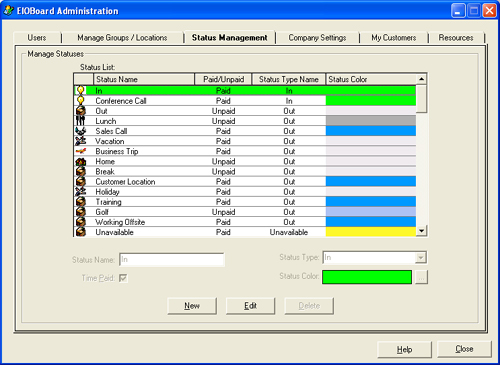Click the briefcase icon beside Training
Image resolution: width=500 pixels, height=365 pixels.
(81, 202)
